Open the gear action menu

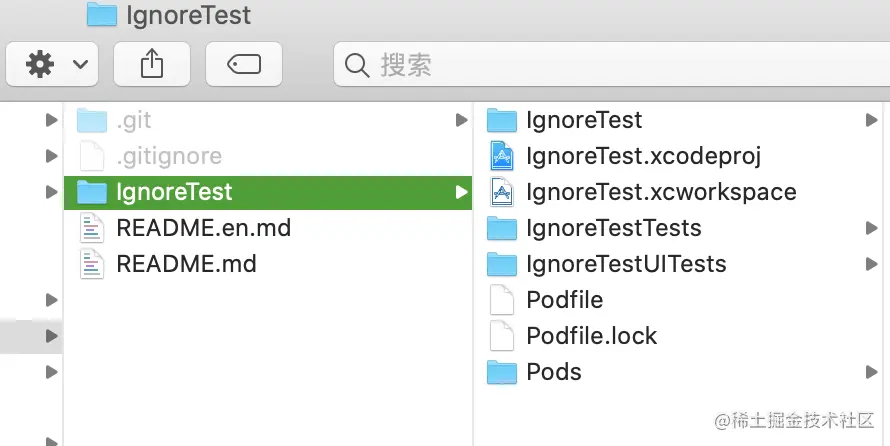pos(54,65)
